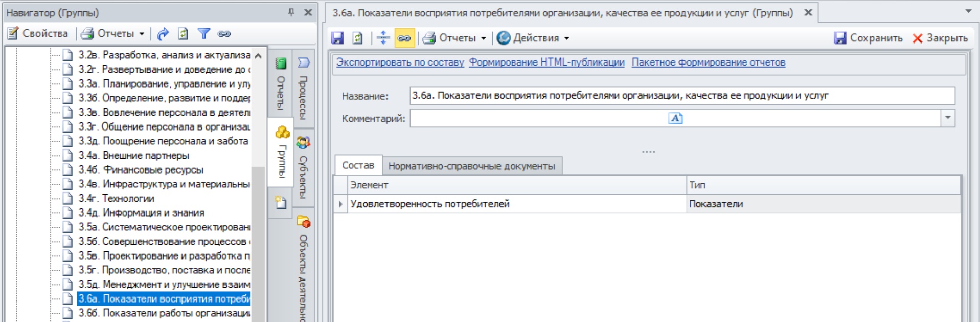Toggle the highlighted chain link button in editor toolbar
The height and width of the screenshot is (322, 980).
tap(404, 38)
